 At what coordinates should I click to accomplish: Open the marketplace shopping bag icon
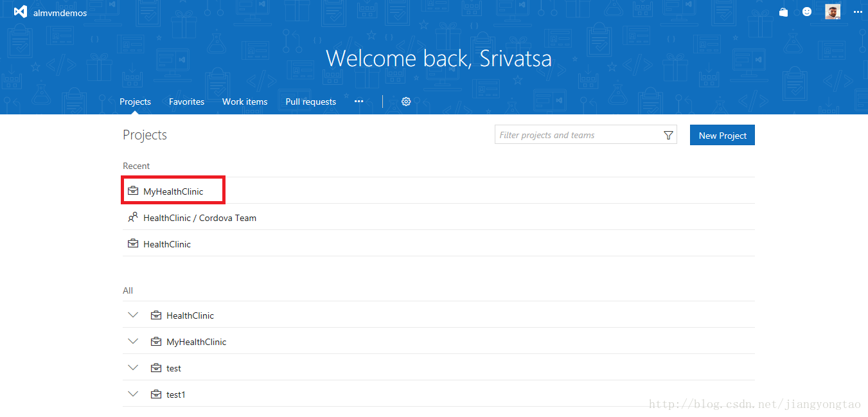783,12
